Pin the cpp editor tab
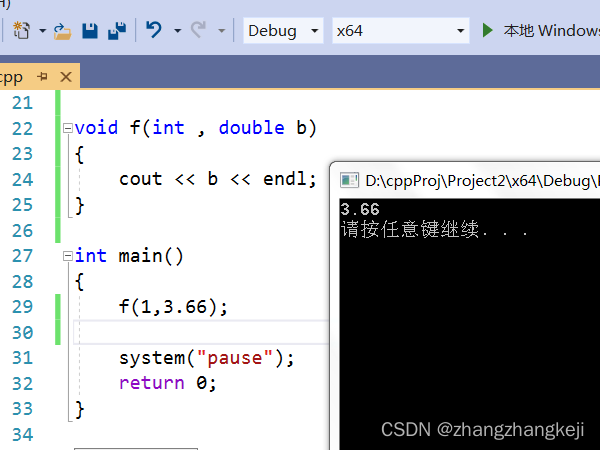 coord(42,77)
